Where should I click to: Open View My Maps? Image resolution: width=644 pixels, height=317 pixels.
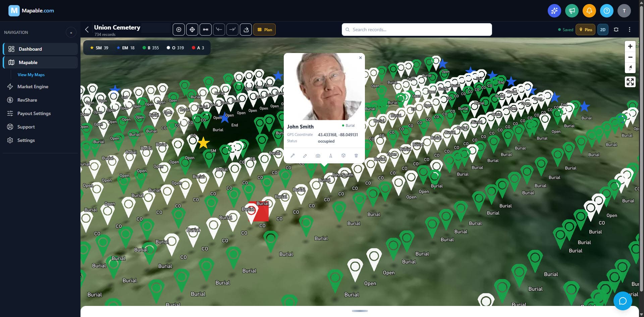(31, 74)
